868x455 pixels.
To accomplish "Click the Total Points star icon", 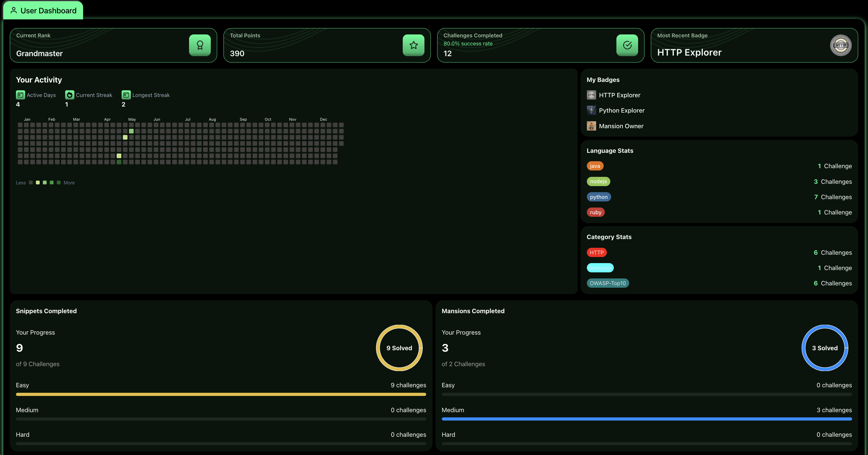I will [x=413, y=45].
